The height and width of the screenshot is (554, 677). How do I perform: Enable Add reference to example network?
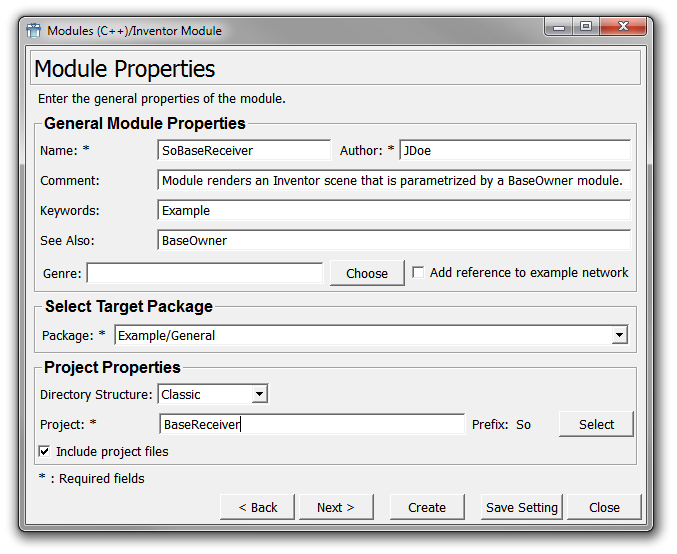point(418,272)
